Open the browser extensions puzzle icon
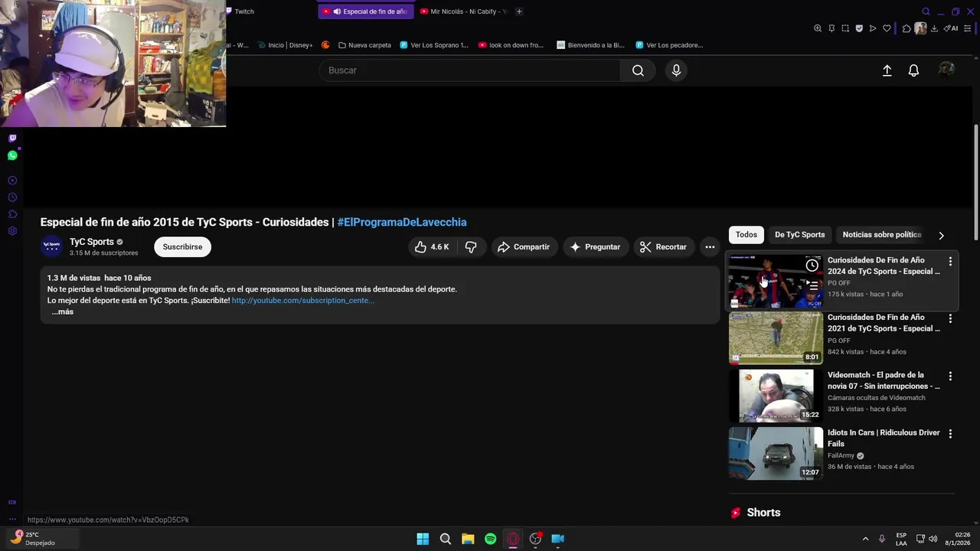The height and width of the screenshot is (551, 980). (906, 28)
